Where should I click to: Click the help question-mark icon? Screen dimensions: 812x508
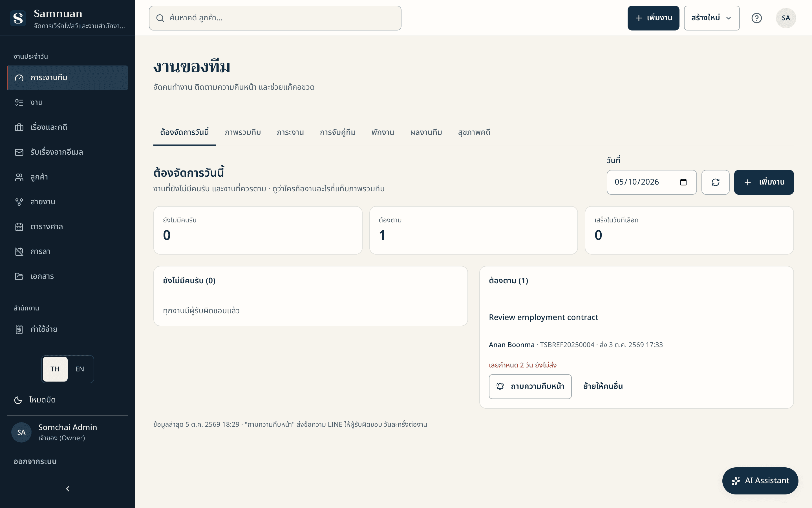(757, 18)
